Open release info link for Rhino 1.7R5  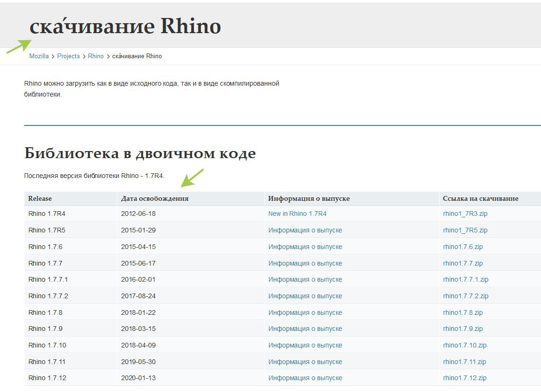coord(305,230)
